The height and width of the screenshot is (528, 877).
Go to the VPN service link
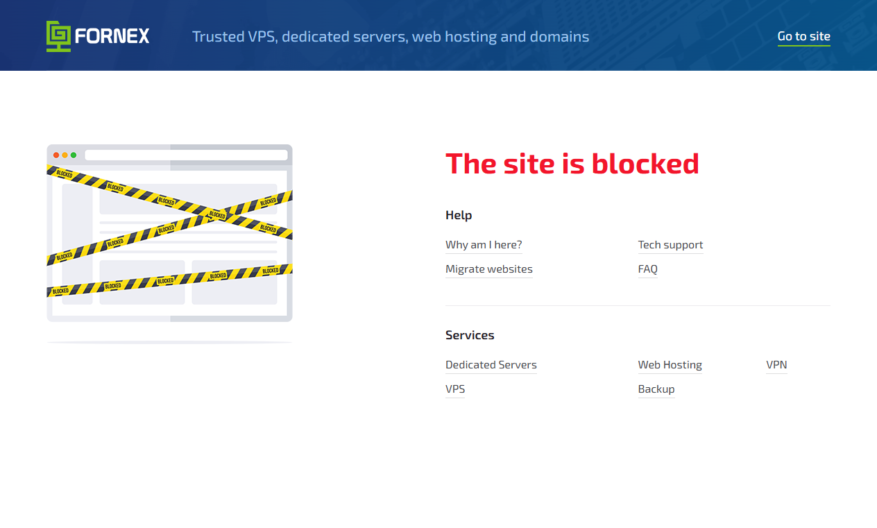pos(776,365)
